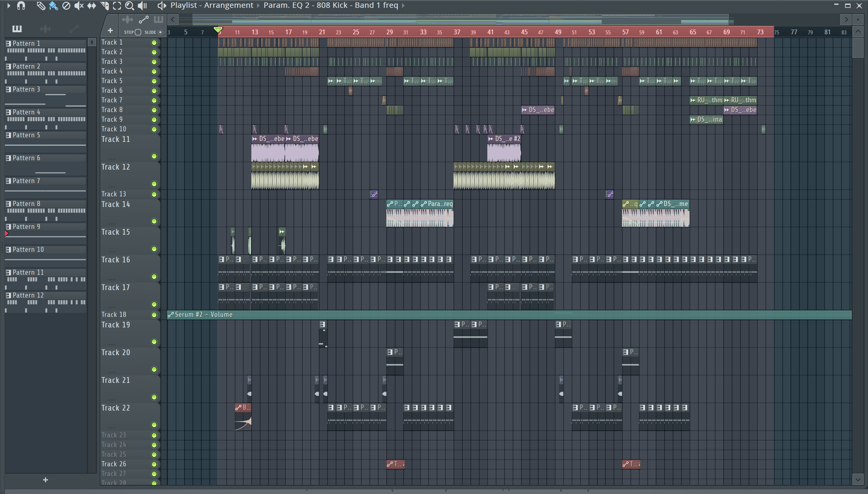Select the Mute tool
868x494 pixels.
coord(79,5)
